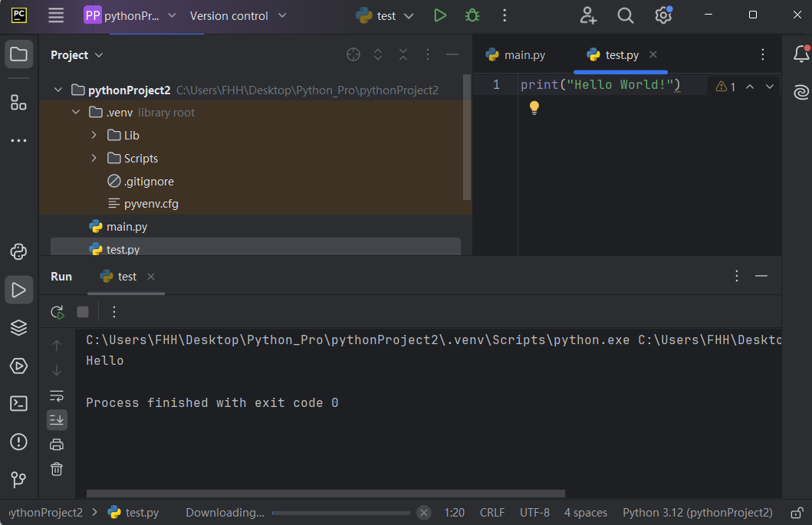
Task: Rerun the test script in Run panel
Action: coord(57,312)
